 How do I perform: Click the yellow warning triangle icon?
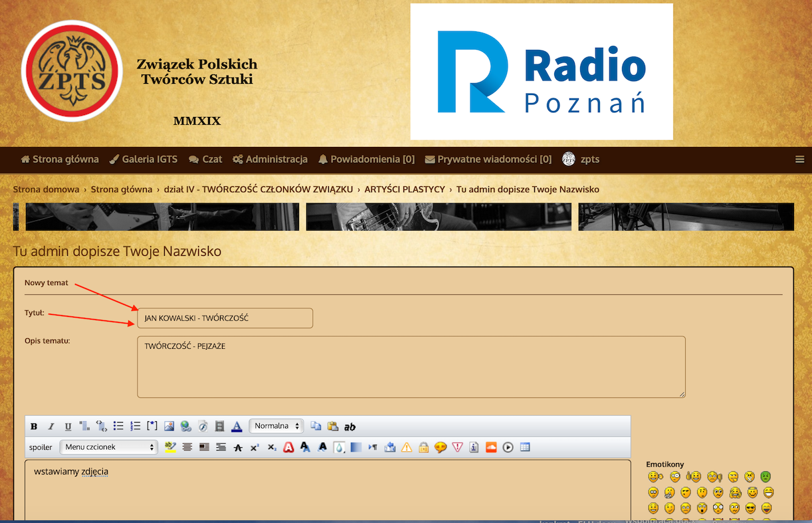point(407,447)
